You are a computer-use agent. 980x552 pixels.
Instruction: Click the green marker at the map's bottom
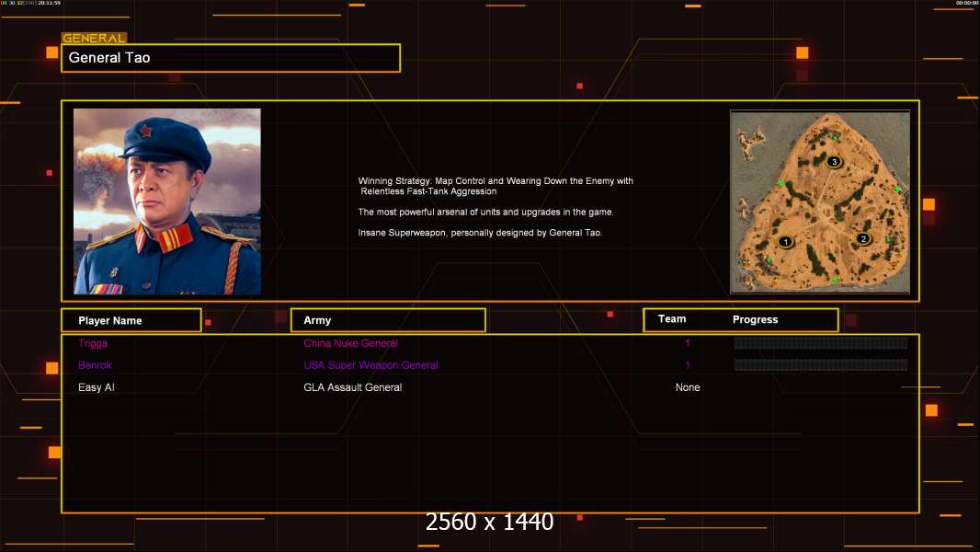[x=835, y=280]
